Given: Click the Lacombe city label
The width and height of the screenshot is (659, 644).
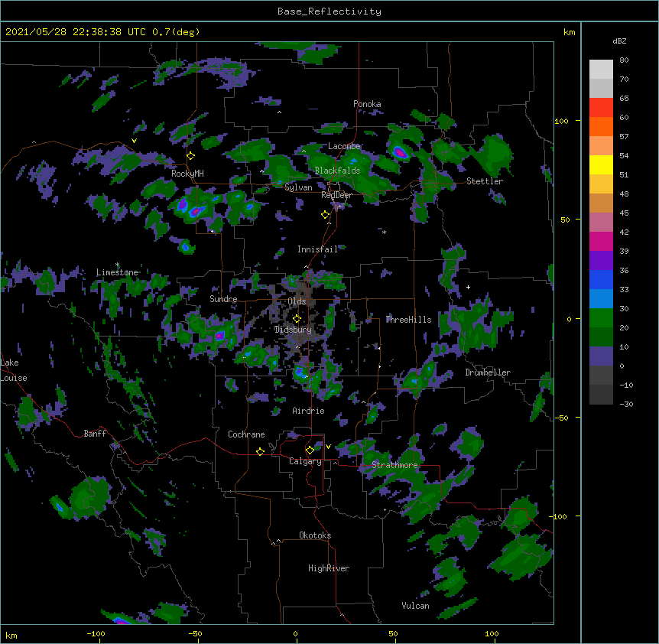Looking at the screenshot, I should 344,146.
